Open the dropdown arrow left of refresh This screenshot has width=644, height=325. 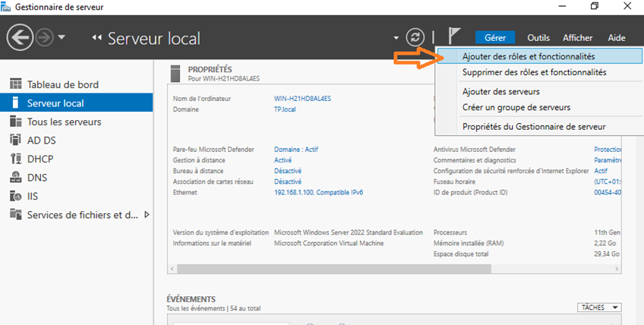click(x=396, y=38)
